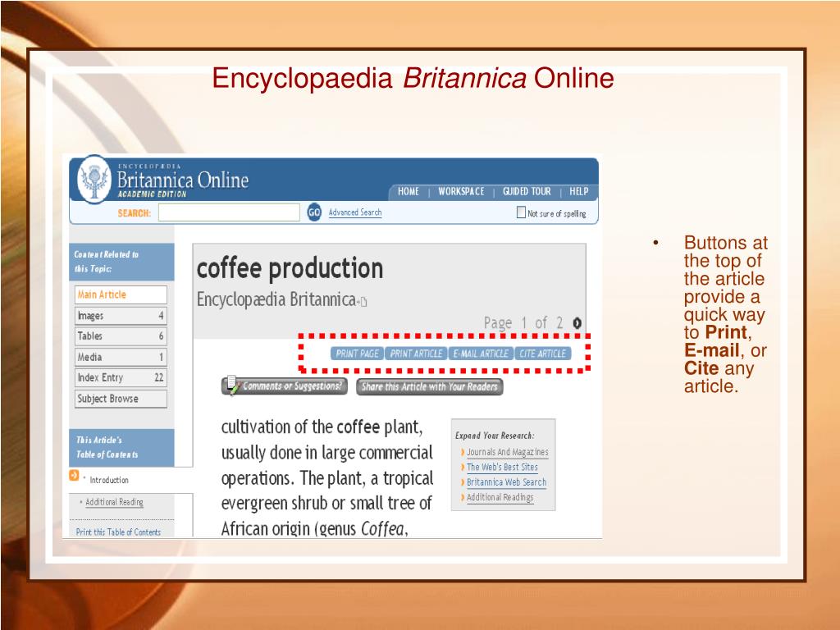This screenshot has height=630, width=840.
Task: Open Additional Readings in Expand Your Research
Action: pos(500,497)
